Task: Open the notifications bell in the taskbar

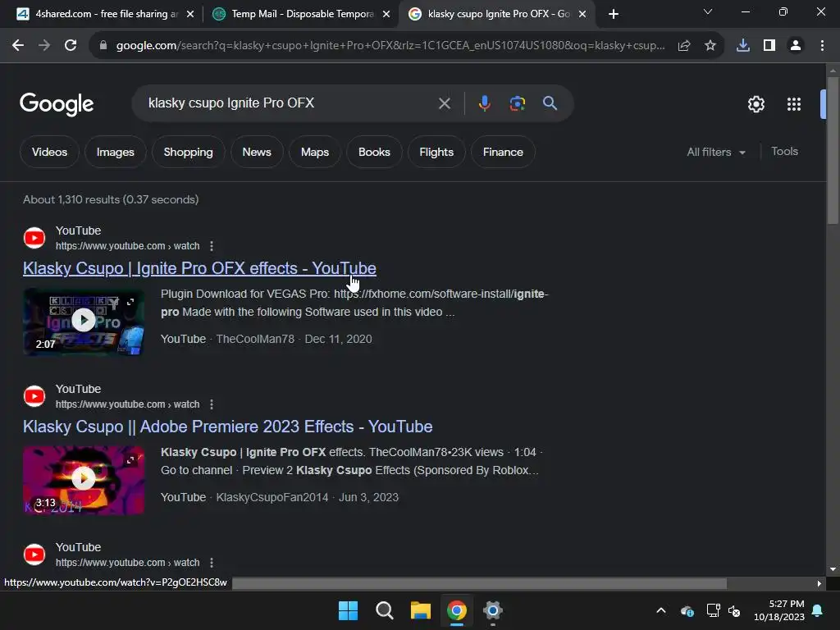Action: click(x=818, y=610)
